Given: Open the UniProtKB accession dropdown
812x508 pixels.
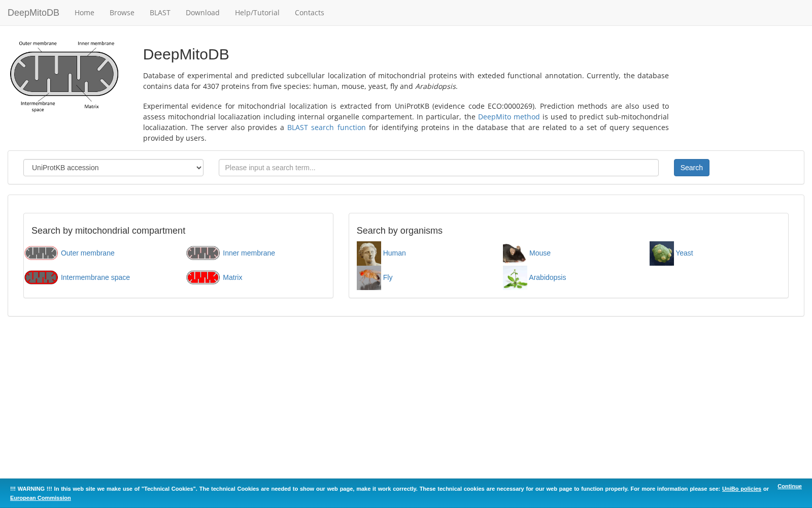Looking at the screenshot, I should coord(113,168).
